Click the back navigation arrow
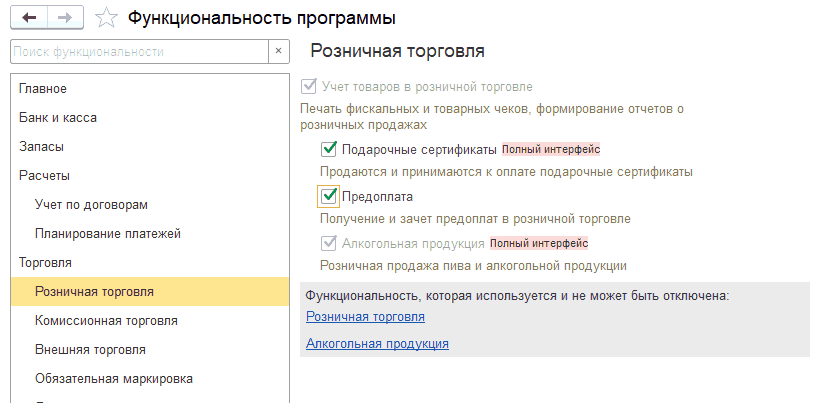The image size is (816, 403). tap(27, 18)
